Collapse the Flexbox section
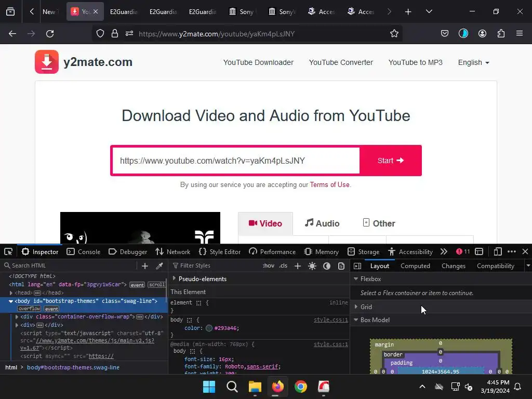Screen dimensions: 532x399 coord(356,278)
